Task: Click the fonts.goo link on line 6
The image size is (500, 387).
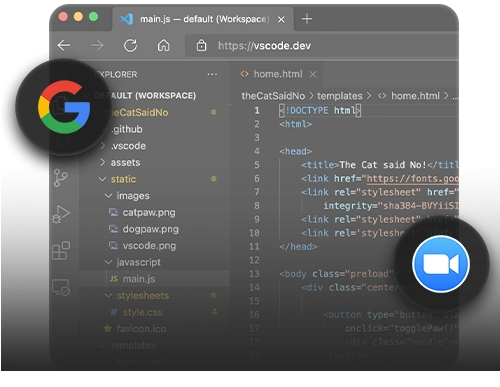Action: click(412, 179)
